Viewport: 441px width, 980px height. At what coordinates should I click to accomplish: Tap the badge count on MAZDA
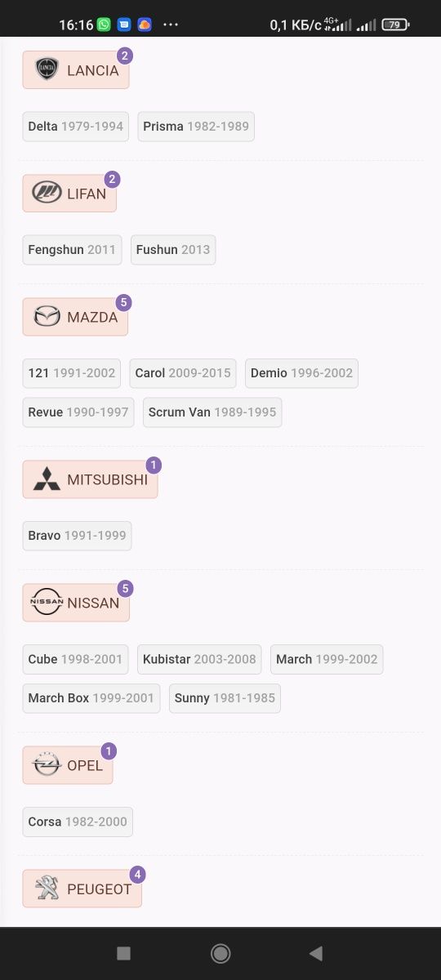click(x=123, y=302)
